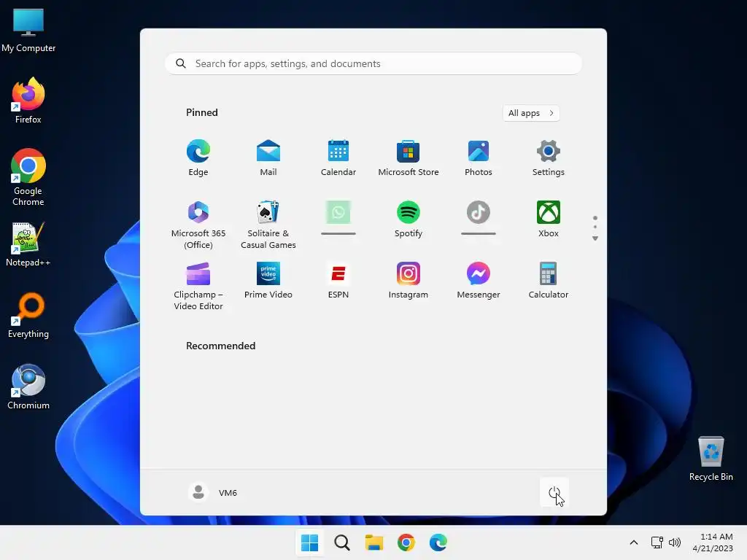Open the ESPN app
This screenshot has height=560, width=747.
pyautogui.click(x=338, y=281)
